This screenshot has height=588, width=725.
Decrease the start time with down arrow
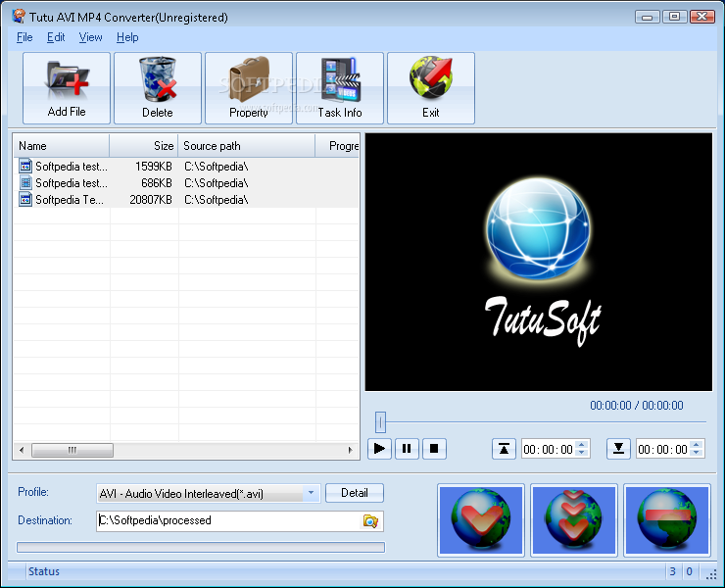[582, 453]
